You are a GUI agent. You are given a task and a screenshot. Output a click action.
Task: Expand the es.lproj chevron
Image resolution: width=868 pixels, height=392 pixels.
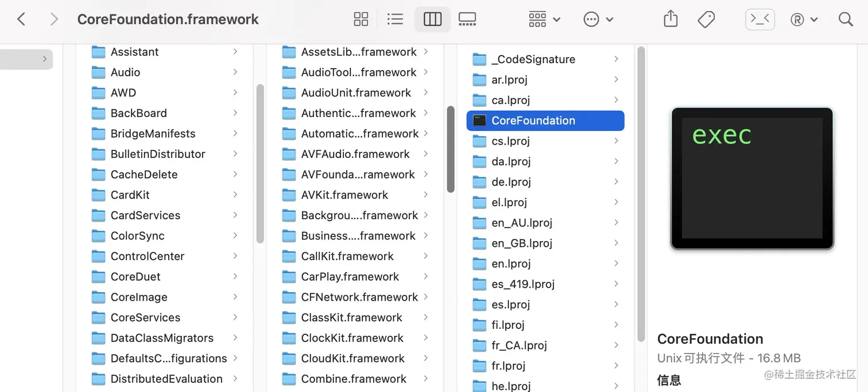coord(616,305)
